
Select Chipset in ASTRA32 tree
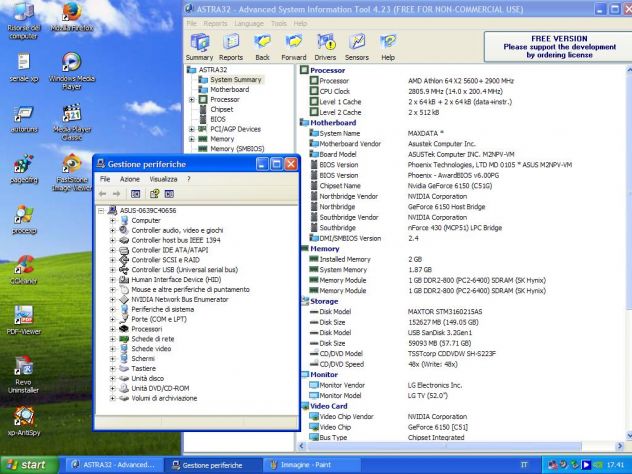point(222,110)
